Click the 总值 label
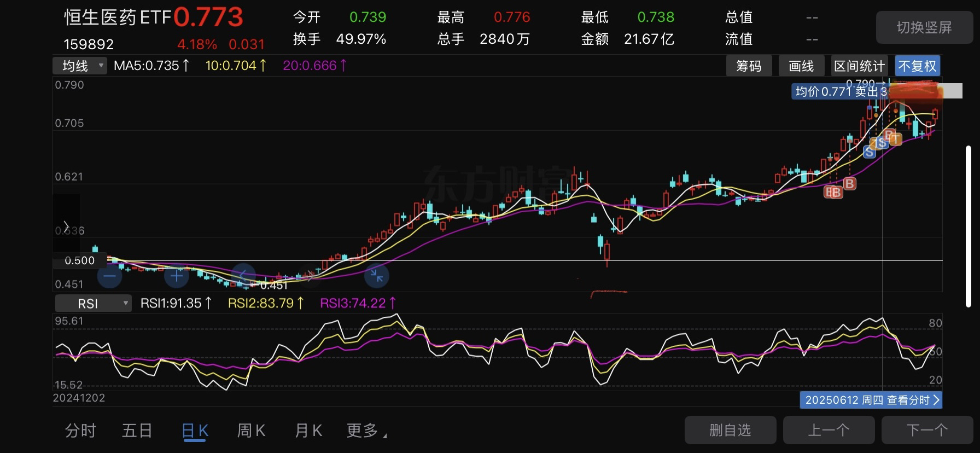980x453 pixels. coord(739,17)
